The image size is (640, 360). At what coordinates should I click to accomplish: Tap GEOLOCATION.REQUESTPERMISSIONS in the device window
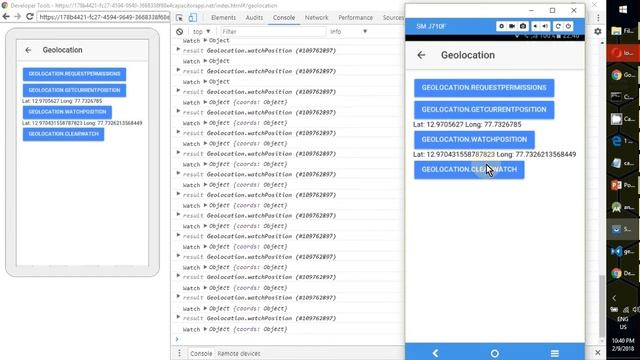pos(484,88)
